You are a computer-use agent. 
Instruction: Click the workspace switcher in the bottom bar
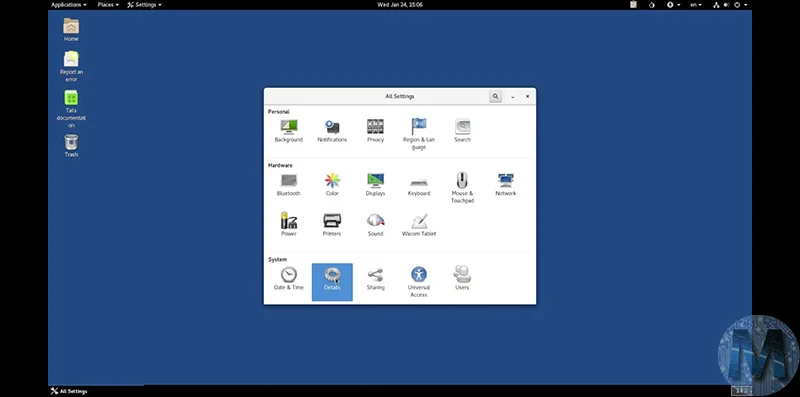741,391
